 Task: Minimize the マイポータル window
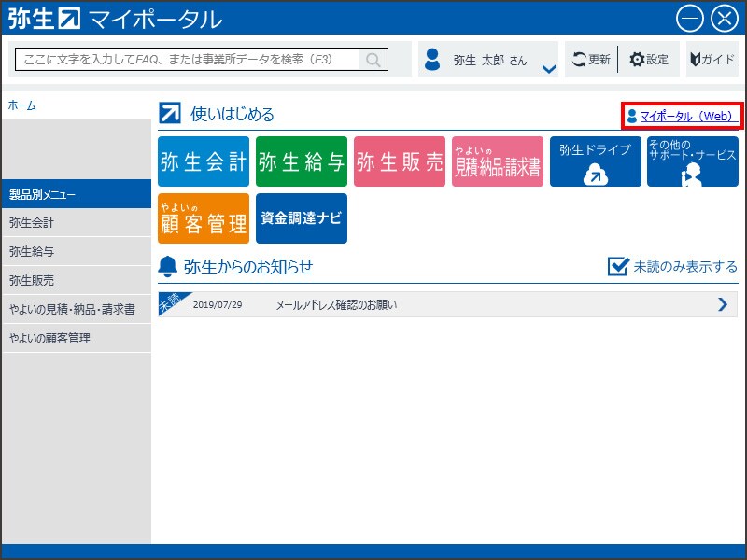click(689, 19)
